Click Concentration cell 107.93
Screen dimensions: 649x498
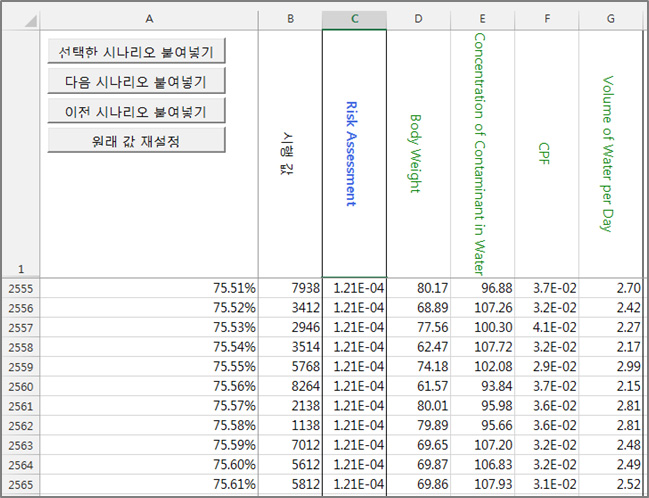tap(483, 484)
